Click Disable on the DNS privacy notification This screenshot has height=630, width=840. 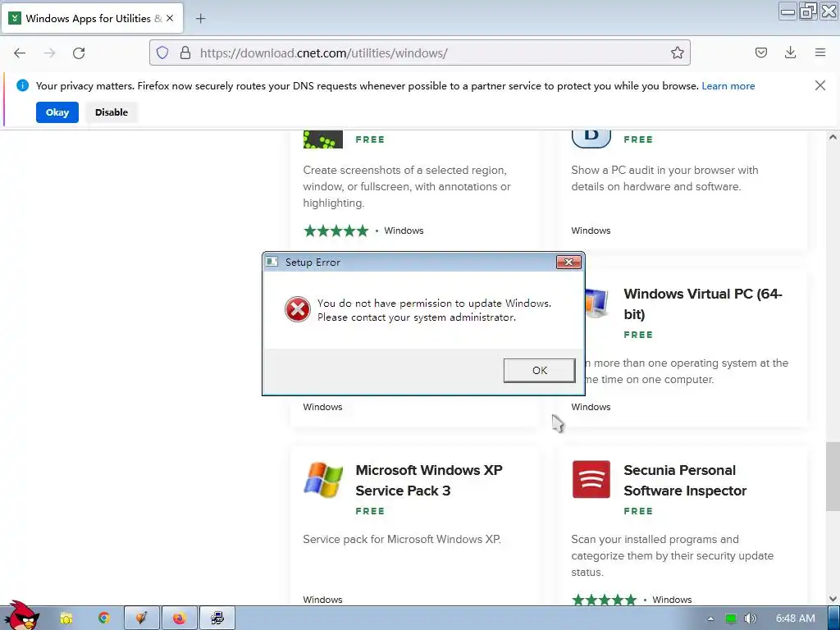[x=112, y=112]
